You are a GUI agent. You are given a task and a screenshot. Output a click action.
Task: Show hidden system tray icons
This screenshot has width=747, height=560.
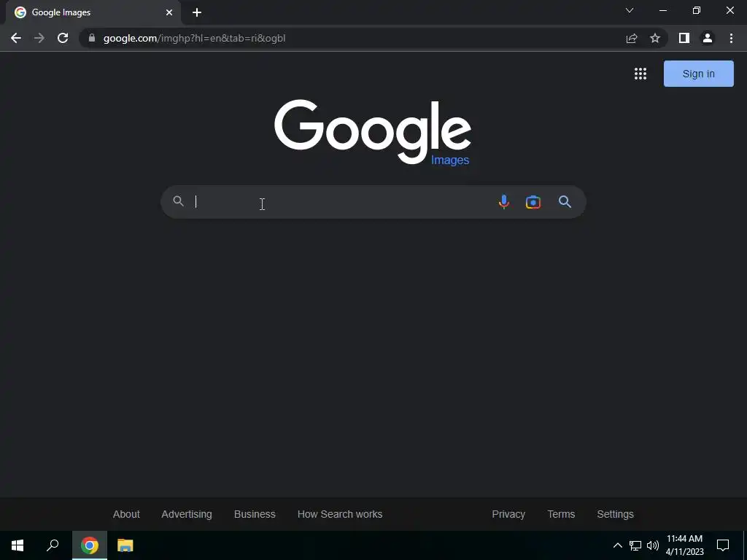click(x=617, y=545)
